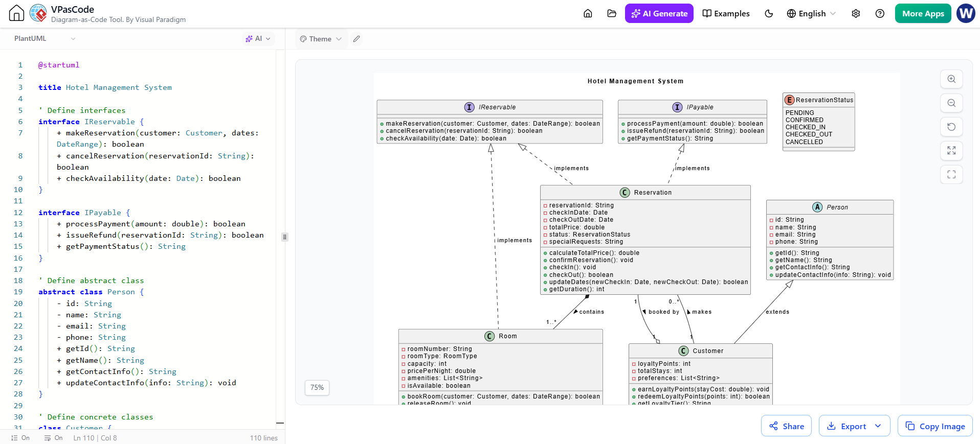This screenshot has height=444, width=980.
Task: Click Copy Image button
Action: pos(935,426)
